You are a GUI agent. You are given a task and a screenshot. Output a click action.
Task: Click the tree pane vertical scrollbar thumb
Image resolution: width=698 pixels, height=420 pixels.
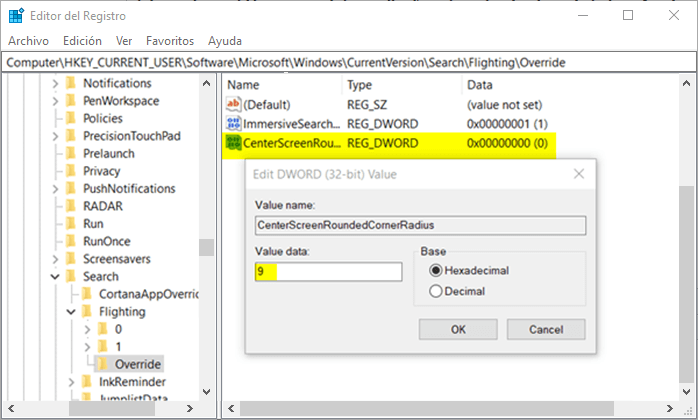pyautogui.click(x=206, y=248)
